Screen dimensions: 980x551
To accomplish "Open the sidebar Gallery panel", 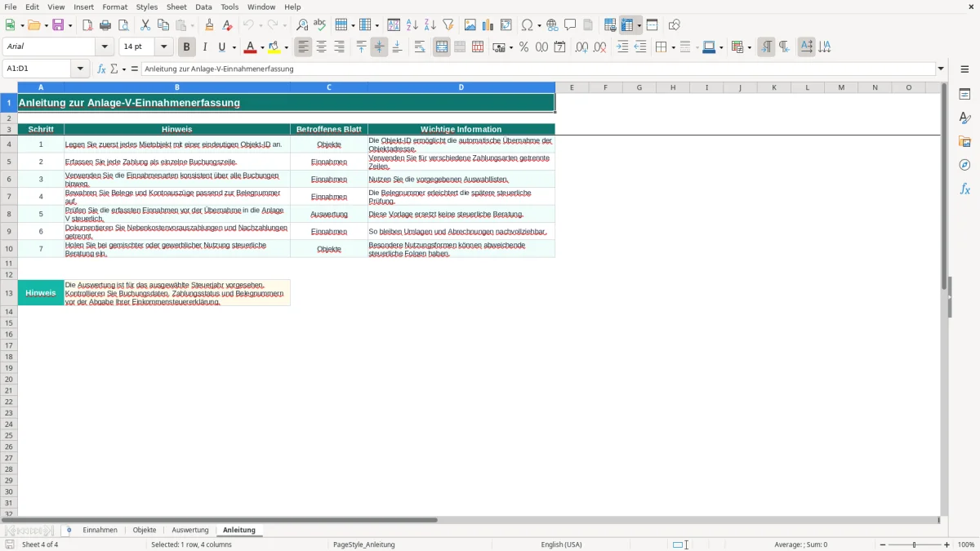I will (x=964, y=142).
